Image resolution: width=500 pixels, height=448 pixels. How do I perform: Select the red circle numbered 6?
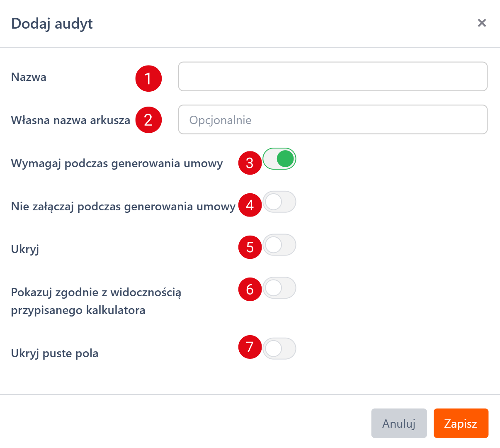[250, 289]
